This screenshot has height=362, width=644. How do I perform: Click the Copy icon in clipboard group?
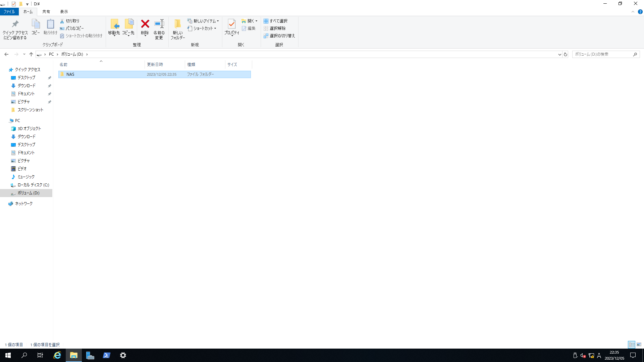pos(36,24)
